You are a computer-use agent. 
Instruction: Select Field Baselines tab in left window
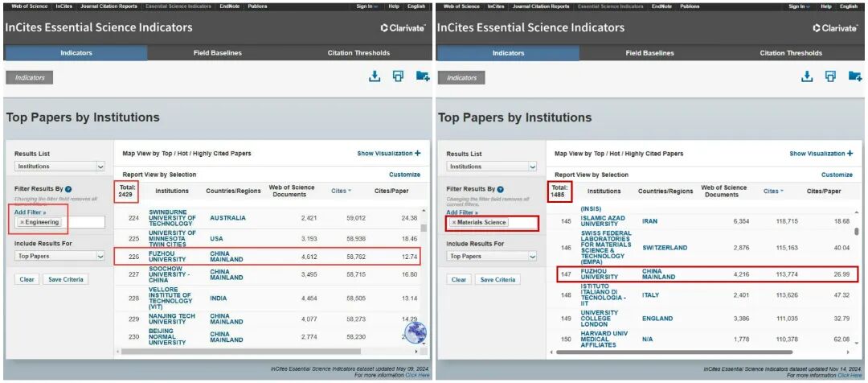tap(218, 53)
